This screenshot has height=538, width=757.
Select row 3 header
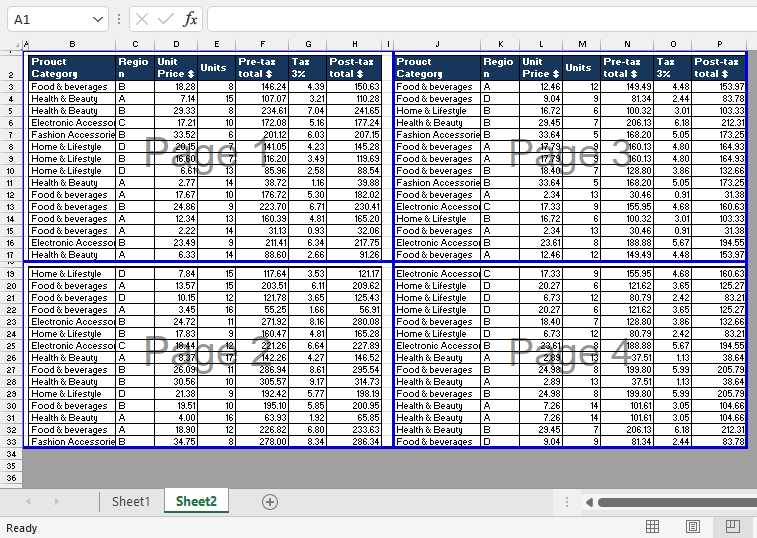11,87
